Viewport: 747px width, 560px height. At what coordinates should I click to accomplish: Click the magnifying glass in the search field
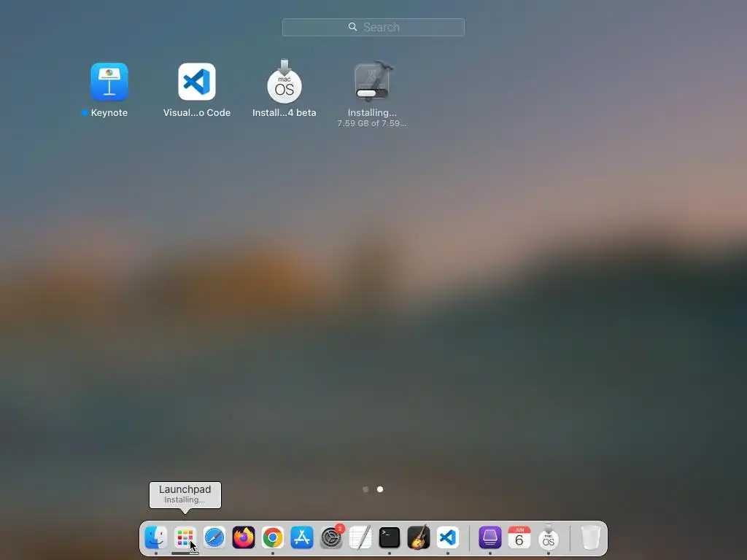coord(352,27)
